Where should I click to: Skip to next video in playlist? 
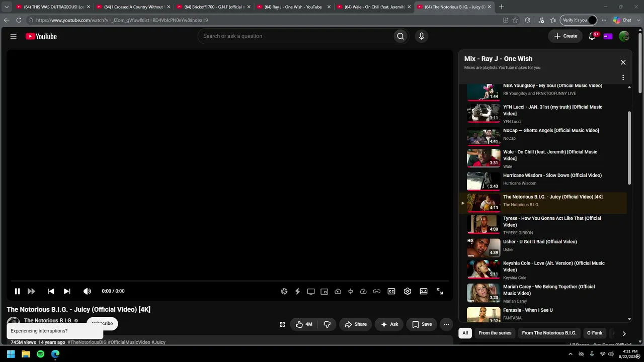click(x=67, y=291)
